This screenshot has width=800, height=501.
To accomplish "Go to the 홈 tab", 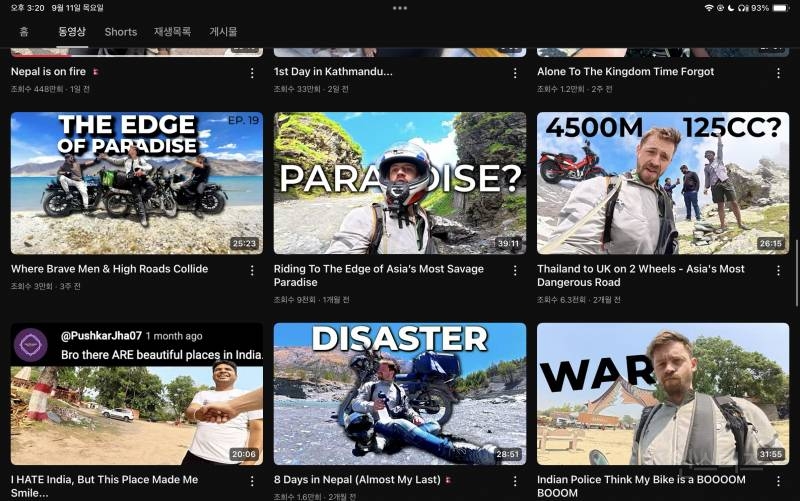I will click(24, 32).
